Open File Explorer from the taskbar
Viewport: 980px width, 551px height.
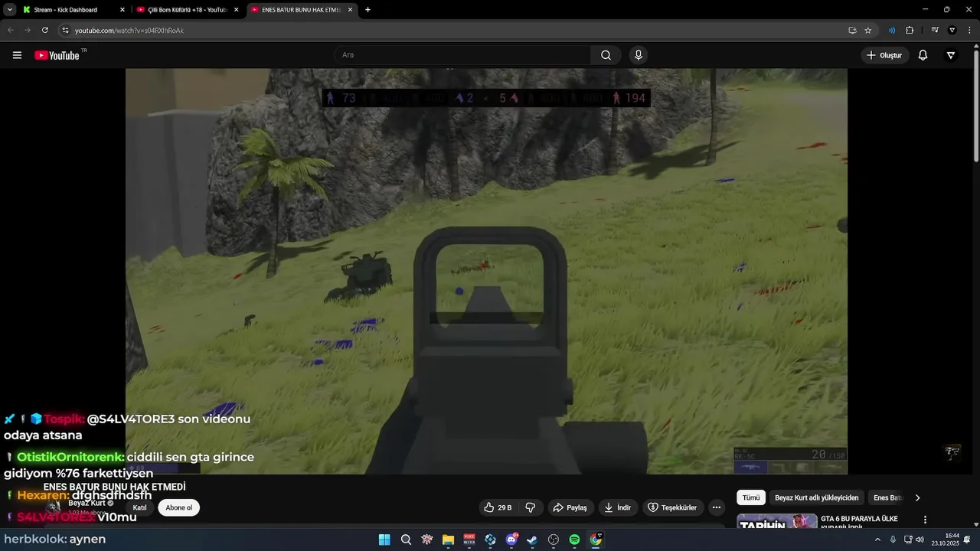click(448, 540)
